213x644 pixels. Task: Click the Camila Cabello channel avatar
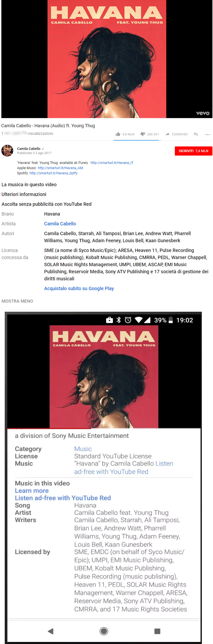(7, 150)
